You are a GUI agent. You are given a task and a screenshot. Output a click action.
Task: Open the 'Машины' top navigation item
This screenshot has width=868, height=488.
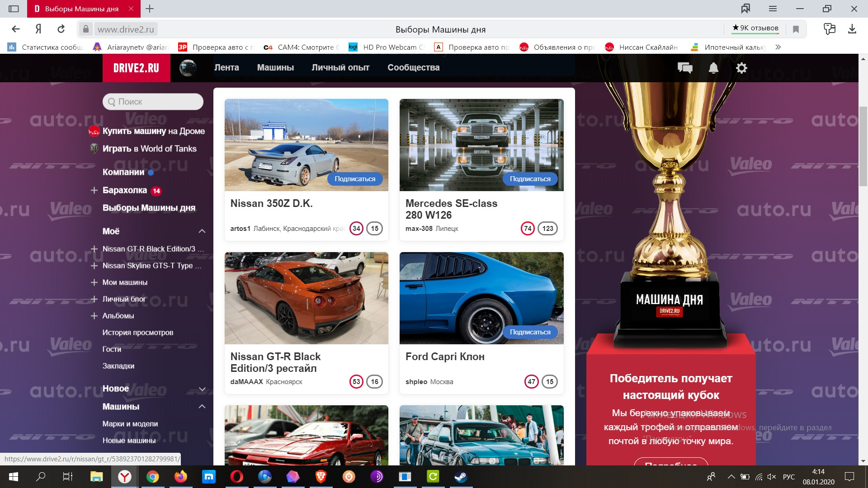(x=275, y=68)
